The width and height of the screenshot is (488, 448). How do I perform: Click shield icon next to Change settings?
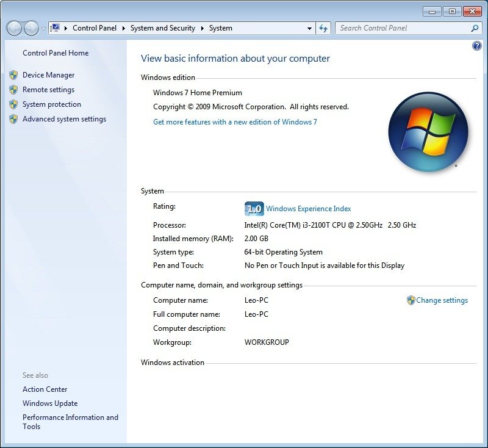(x=411, y=300)
